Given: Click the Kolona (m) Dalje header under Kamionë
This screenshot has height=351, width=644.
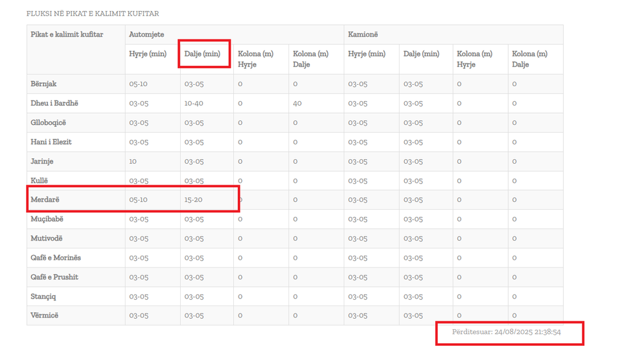Looking at the screenshot, I should click(530, 59).
